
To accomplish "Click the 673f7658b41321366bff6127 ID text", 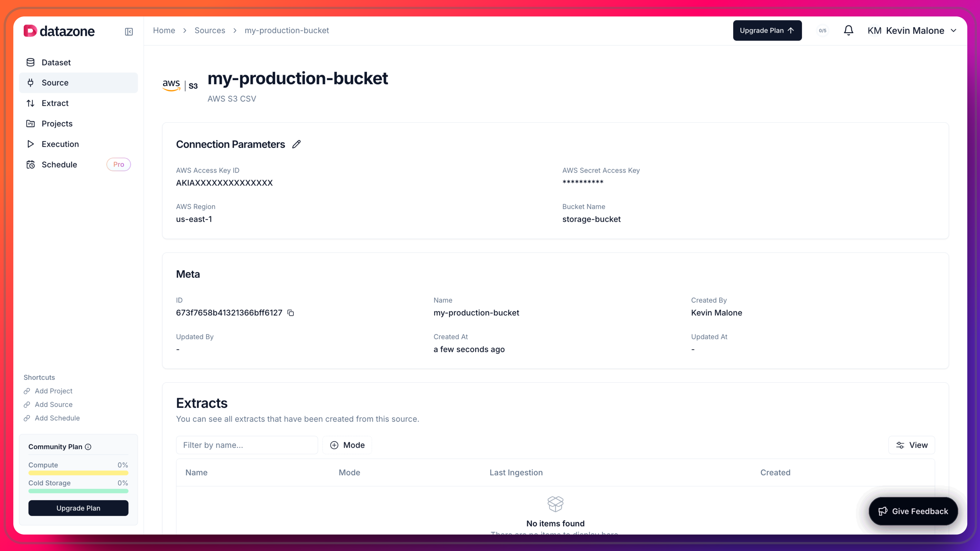I will tap(229, 313).
